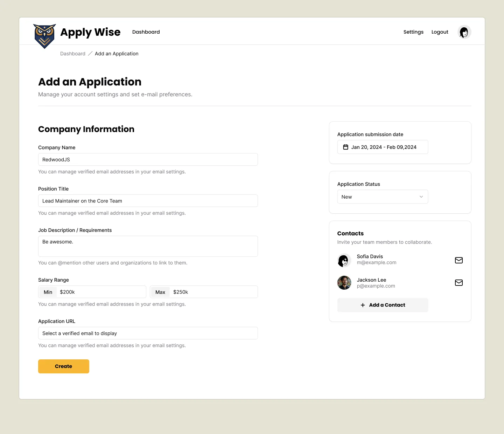
Task: Open the application date range picker
Action: point(382,147)
